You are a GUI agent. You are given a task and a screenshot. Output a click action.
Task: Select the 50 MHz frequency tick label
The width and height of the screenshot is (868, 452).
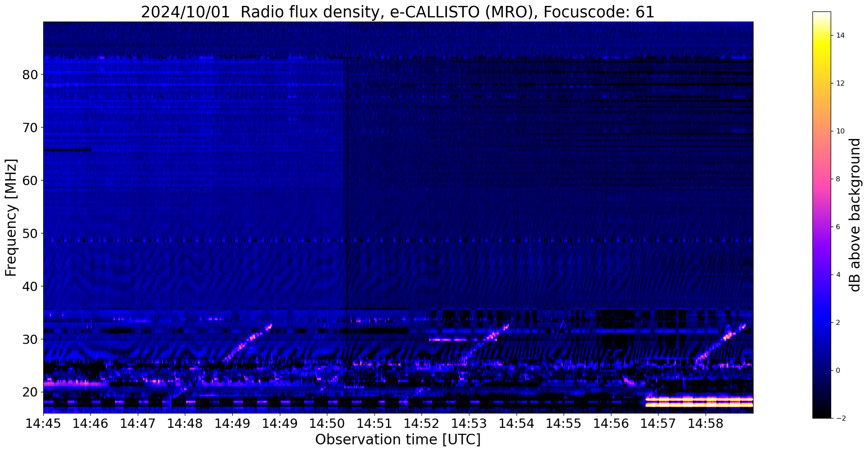[x=30, y=233]
